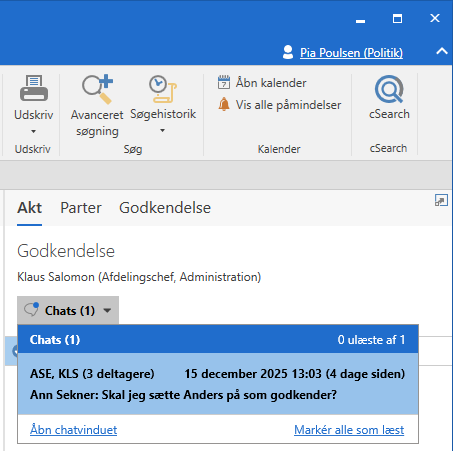Viewport: 453px width, 451px height.
Task: Click the Chats (1) button label
Action: (70, 311)
